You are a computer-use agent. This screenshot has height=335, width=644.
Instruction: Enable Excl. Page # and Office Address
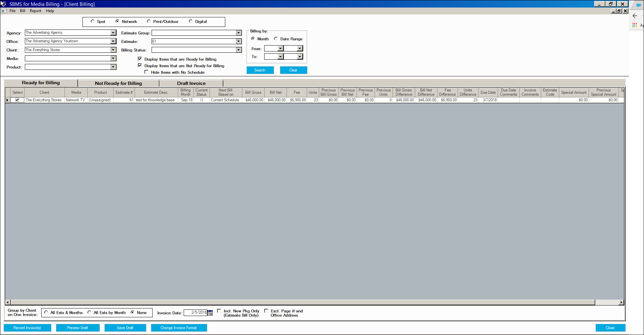pos(266,311)
